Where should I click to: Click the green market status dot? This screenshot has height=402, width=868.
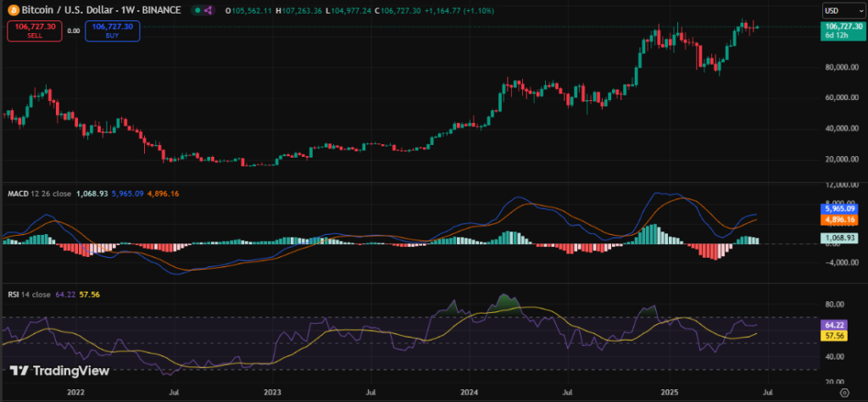197,10
